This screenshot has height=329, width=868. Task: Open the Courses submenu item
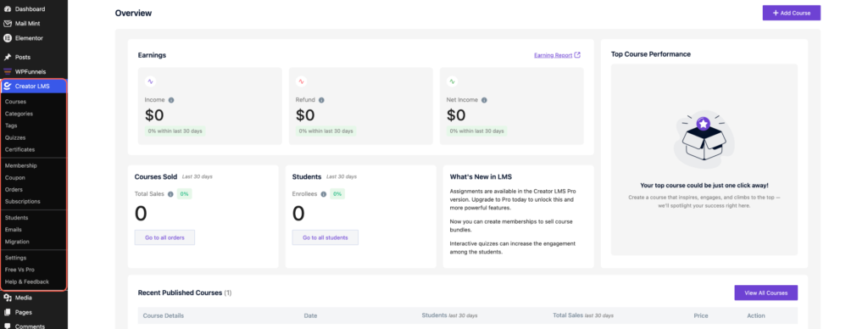point(15,102)
